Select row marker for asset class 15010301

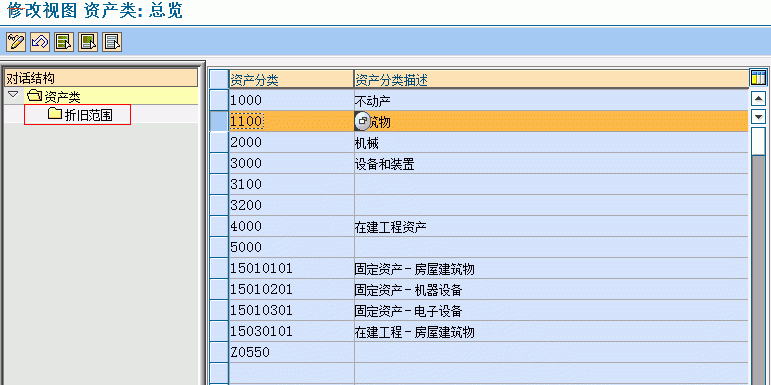click(219, 310)
